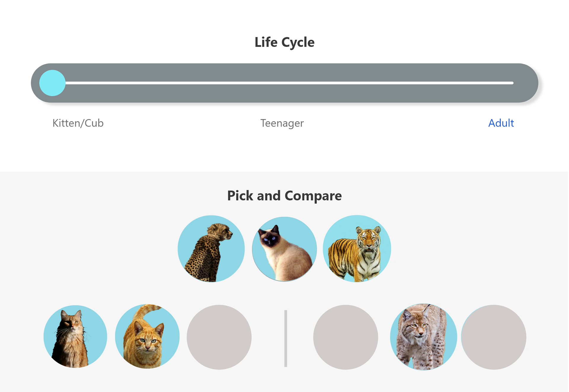Click the lynx picture circle
This screenshot has width=569, height=392.
pos(423,337)
